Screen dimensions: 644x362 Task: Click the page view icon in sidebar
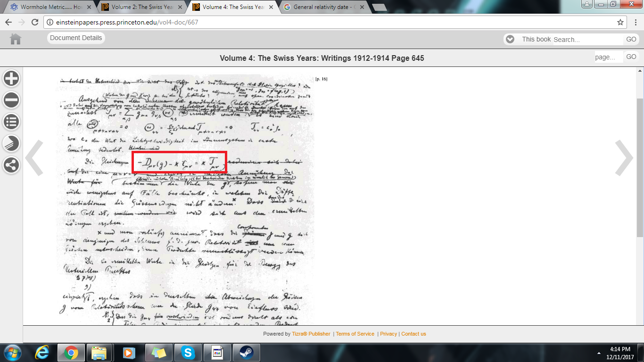click(11, 143)
